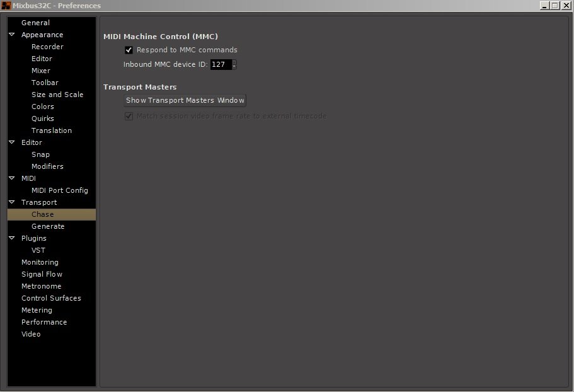Toggle Respond to MMC commands checkbox

(129, 50)
